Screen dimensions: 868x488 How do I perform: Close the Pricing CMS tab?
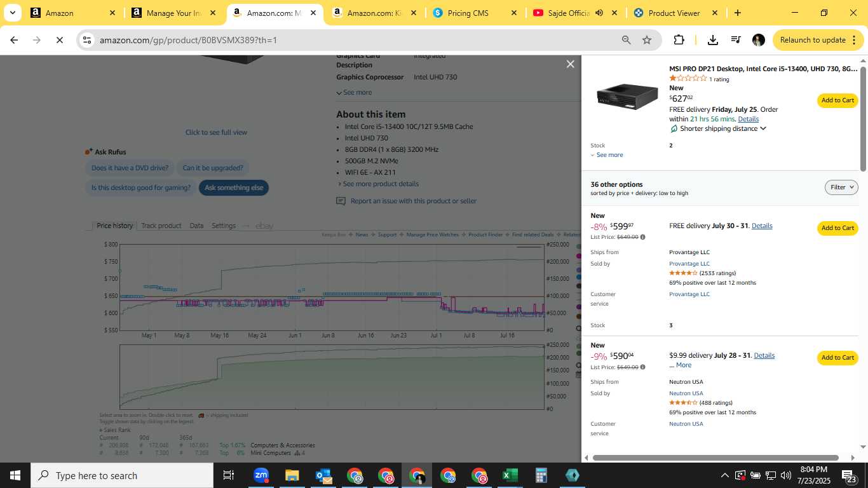click(513, 13)
